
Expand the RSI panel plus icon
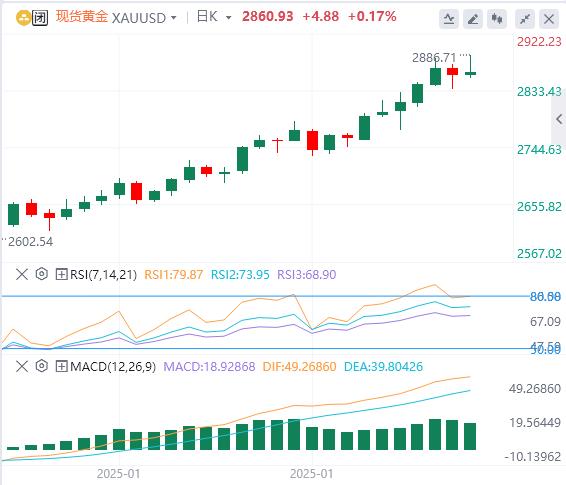(x=61, y=275)
